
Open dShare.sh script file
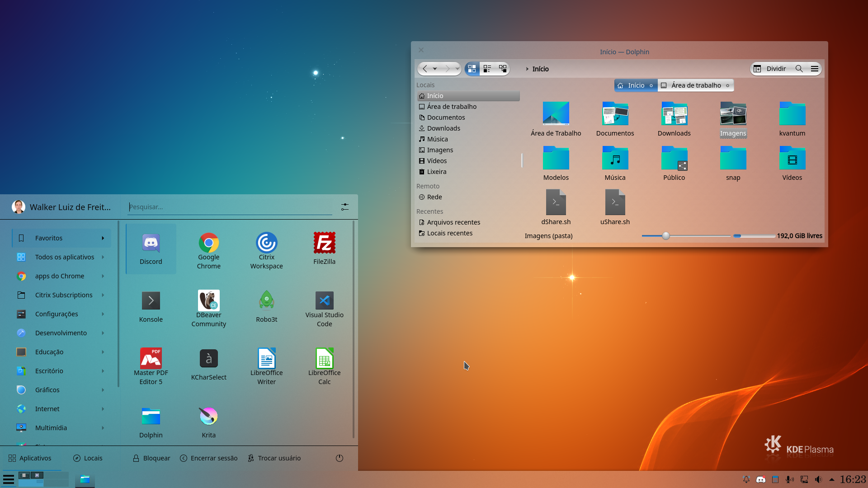pos(556,207)
